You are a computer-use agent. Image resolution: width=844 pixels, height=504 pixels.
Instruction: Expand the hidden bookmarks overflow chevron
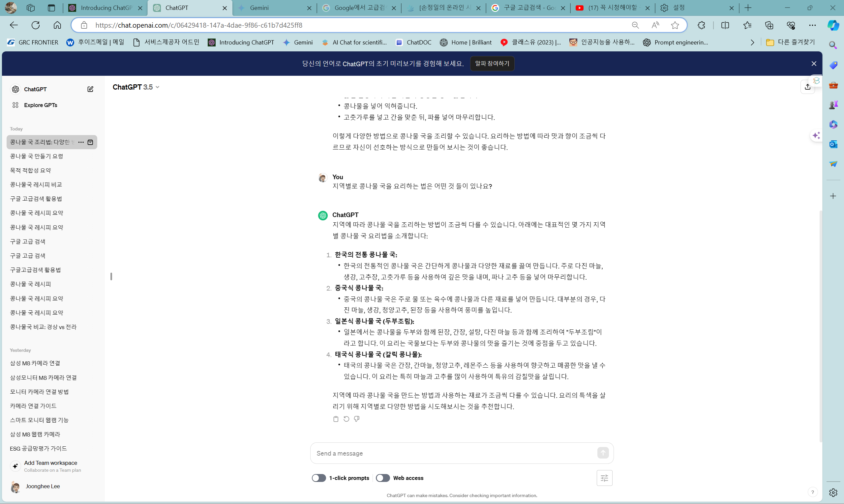coord(752,42)
